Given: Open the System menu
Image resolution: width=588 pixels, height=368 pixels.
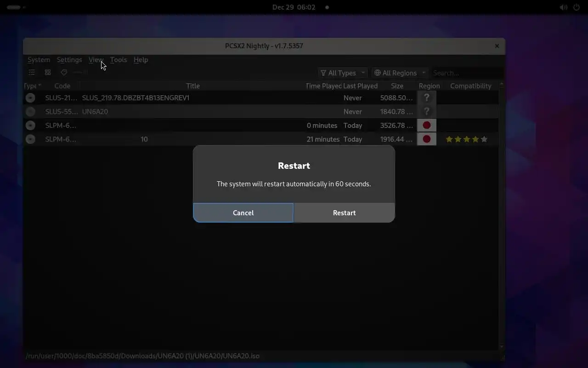Looking at the screenshot, I should (39, 60).
